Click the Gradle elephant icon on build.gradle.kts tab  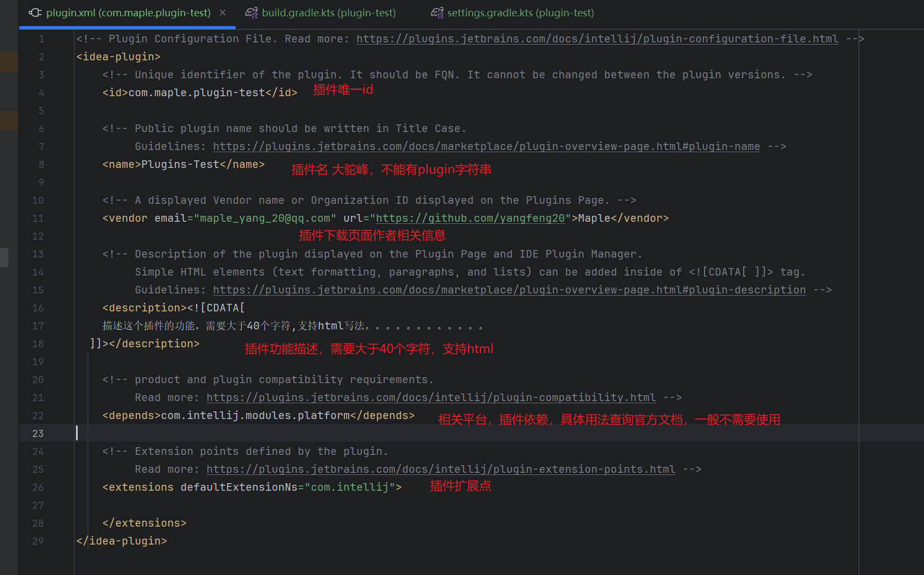pos(250,12)
